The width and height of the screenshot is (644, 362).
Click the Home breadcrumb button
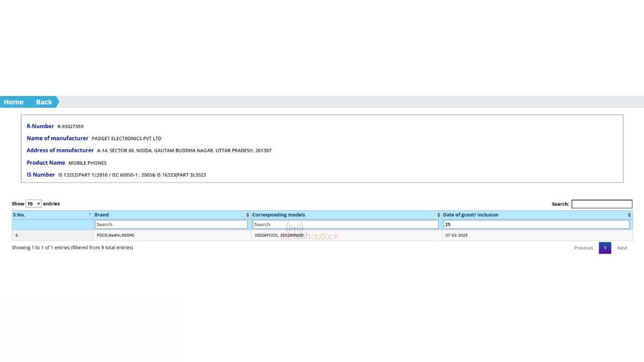pyautogui.click(x=14, y=102)
